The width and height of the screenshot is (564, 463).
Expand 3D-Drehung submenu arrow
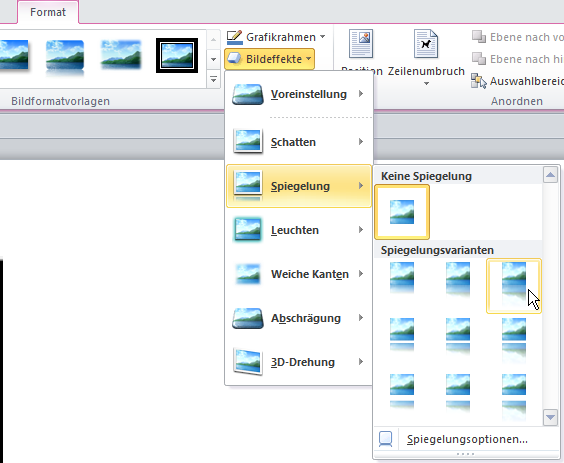pyautogui.click(x=361, y=362)
